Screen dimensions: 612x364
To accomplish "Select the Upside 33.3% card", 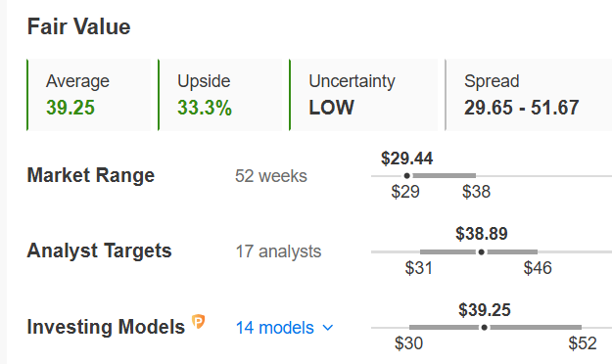I will coord(220,95).
